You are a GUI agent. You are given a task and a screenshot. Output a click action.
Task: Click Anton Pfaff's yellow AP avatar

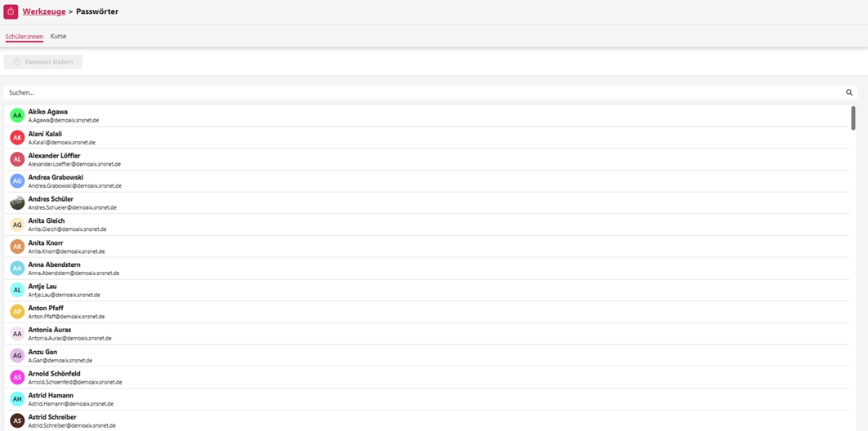[x=17, y=312]
